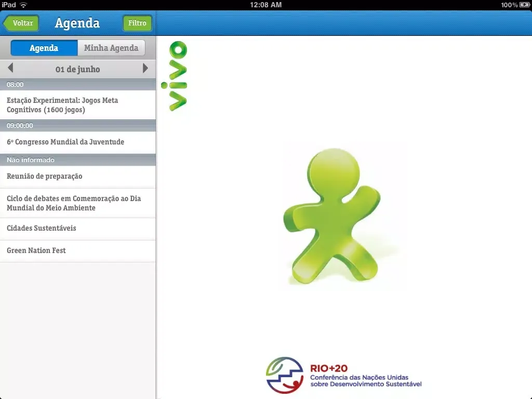Open Estação Experimental: Jogos Meta Cognitivos event
This screenshot has height=399, width=532.
[x=78, y=105]
